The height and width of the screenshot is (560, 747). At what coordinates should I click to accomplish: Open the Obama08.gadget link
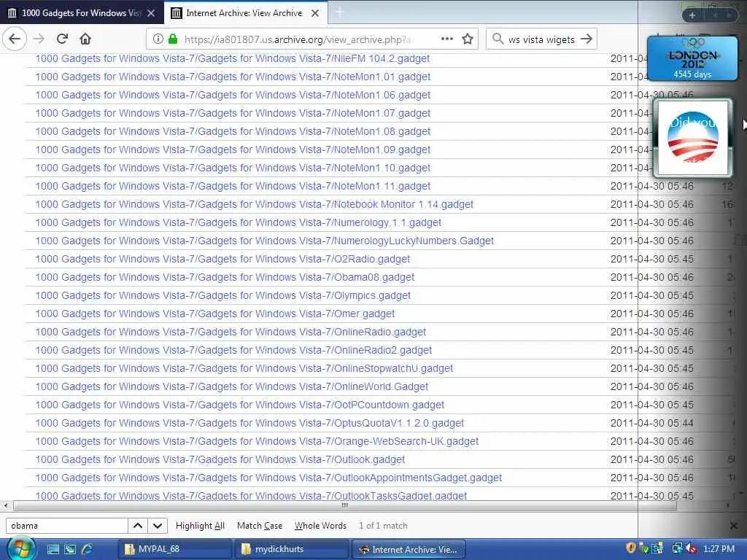(225, 277)
